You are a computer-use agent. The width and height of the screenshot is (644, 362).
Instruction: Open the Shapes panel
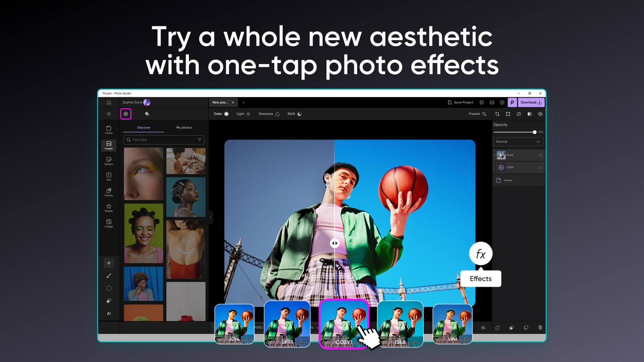click(x=109, y=208)
